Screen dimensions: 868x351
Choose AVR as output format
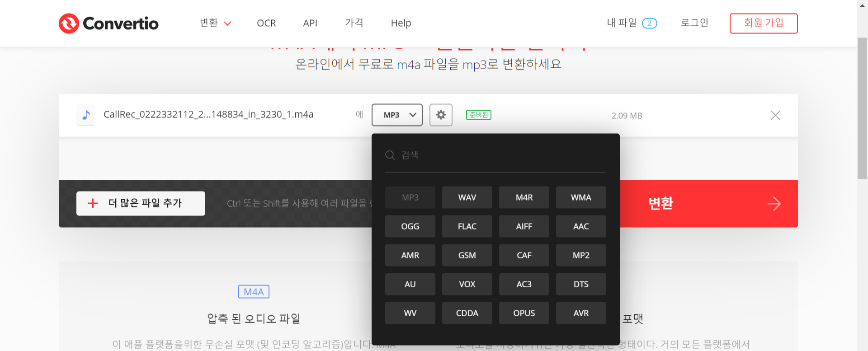pos(581,313)
